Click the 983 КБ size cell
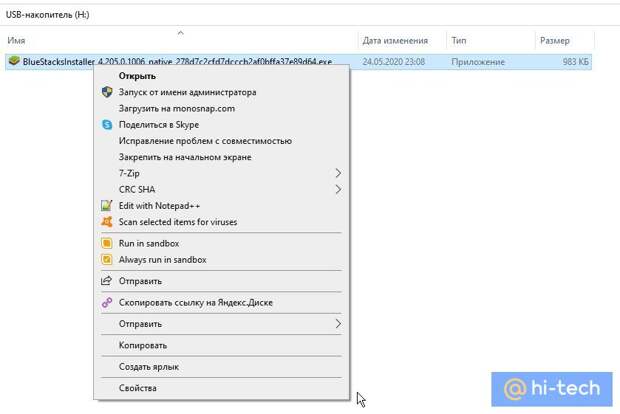Image resolution: width=620 pixels, height=414 pixels. point(575,62)
